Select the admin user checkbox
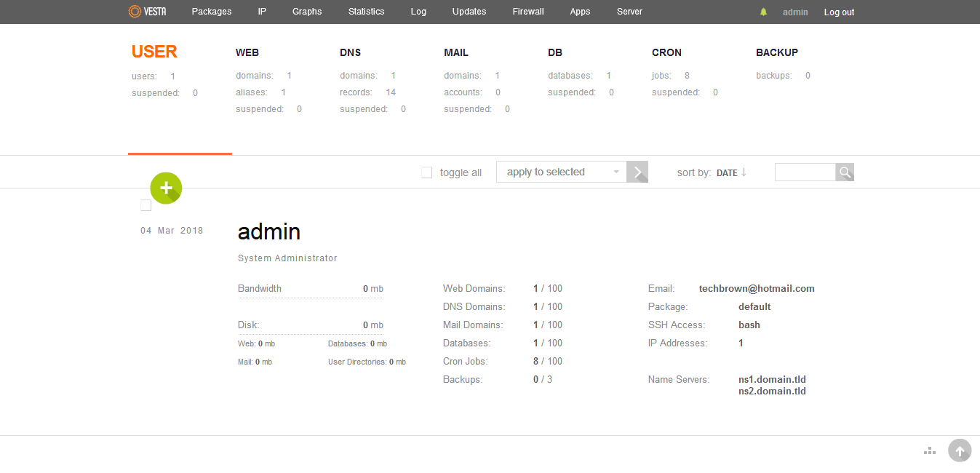980x473 pixels. tap(146, 205)
